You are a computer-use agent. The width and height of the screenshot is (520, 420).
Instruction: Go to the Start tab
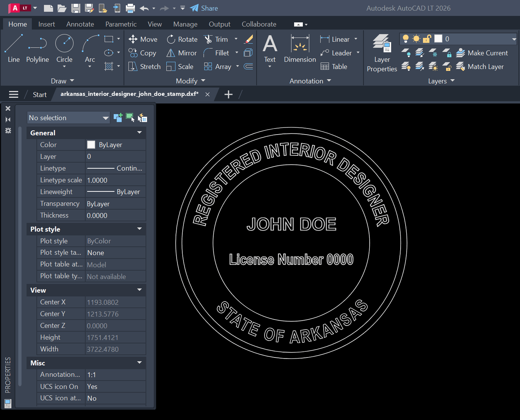[40, 94]
